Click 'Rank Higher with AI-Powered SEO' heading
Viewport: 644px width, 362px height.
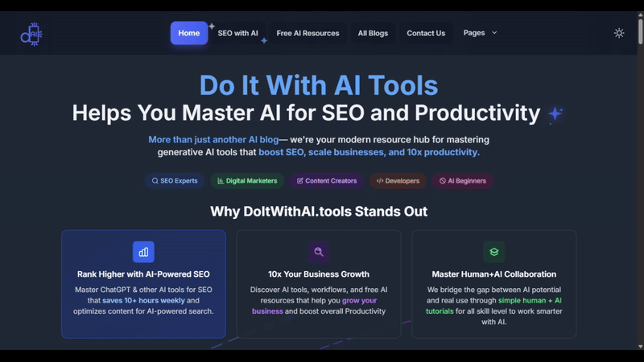(143, 274)
